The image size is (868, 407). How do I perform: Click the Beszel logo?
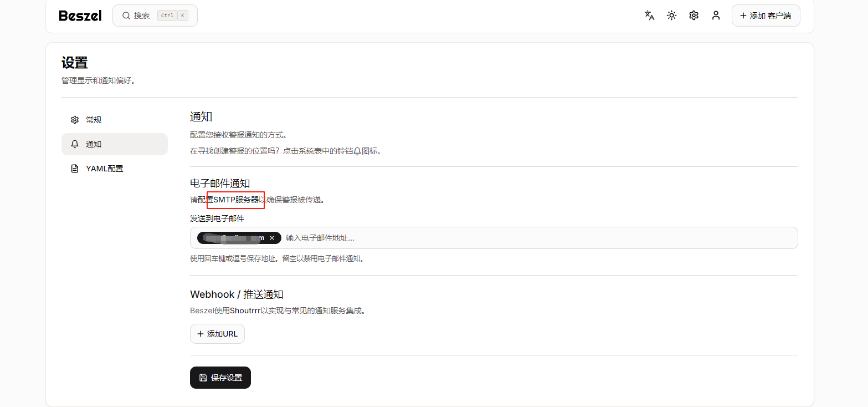pyautogui.click(x=80, y=16)
